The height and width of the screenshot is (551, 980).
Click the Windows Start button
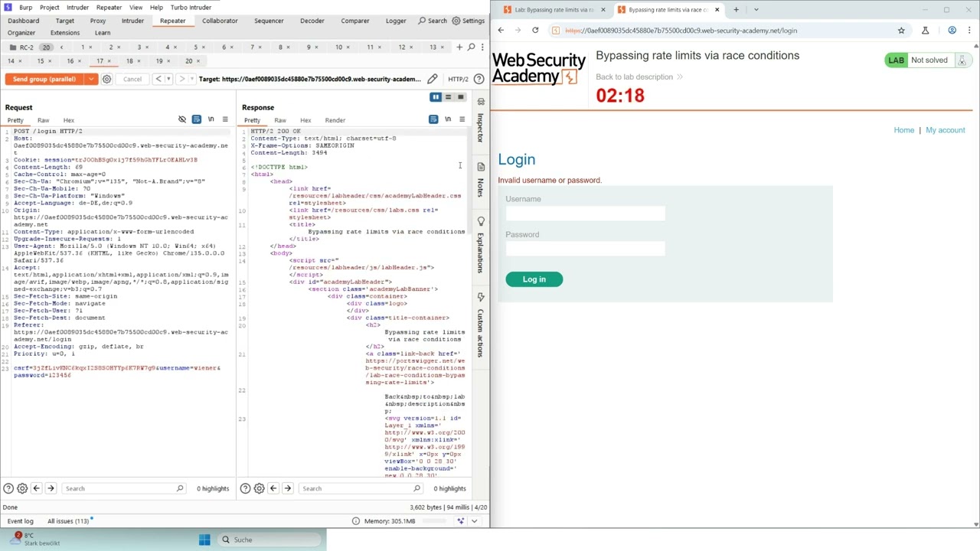pyautogui.click(x=204, y=540)
